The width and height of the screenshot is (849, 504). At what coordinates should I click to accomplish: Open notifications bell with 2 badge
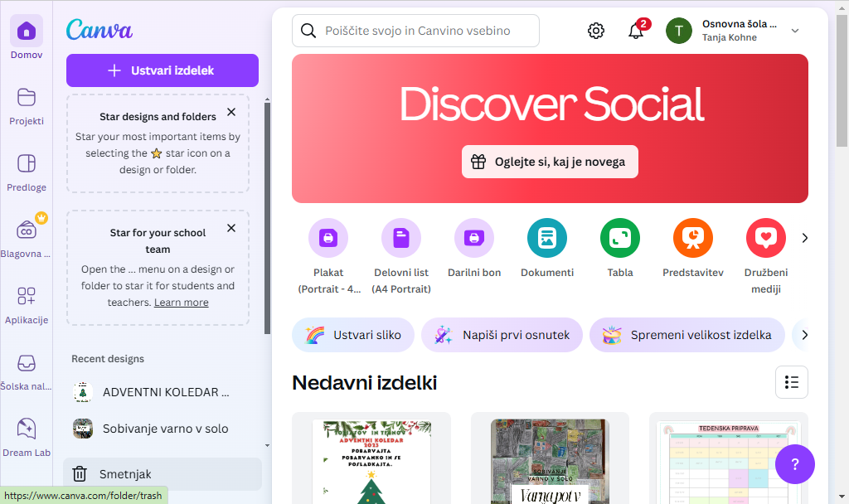(x=636, y=31)
